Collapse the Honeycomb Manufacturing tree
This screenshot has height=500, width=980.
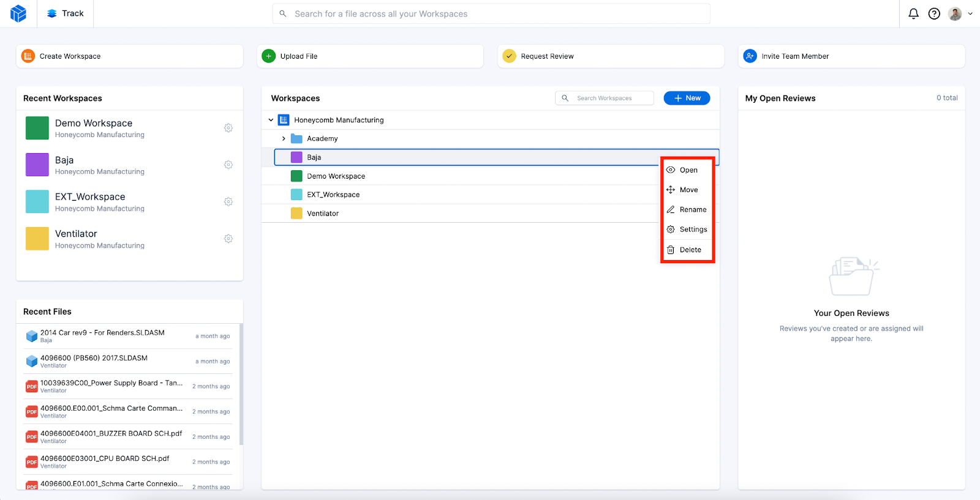[271, 120]
